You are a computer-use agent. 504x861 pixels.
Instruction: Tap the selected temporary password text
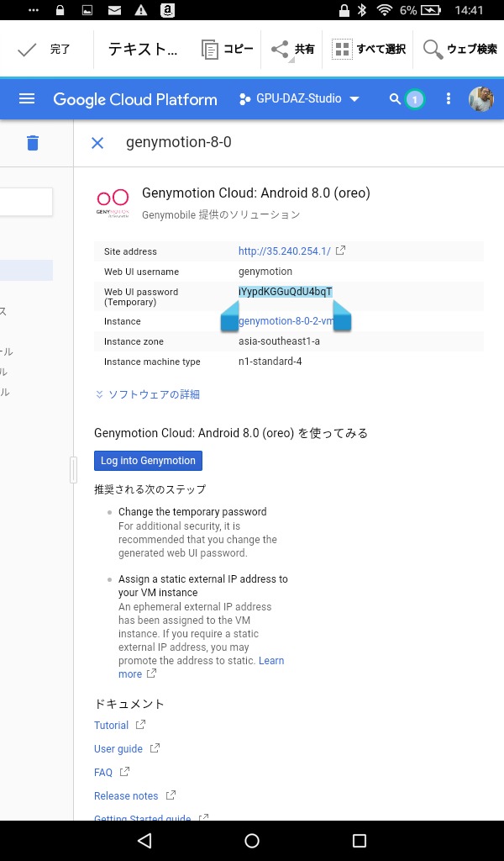285,292
